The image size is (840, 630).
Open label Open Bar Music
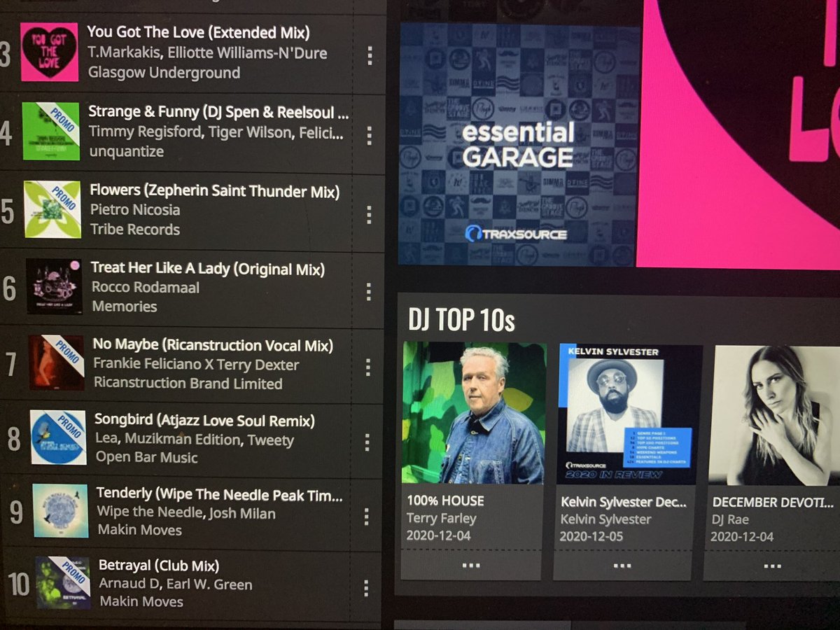click(146, 458)
